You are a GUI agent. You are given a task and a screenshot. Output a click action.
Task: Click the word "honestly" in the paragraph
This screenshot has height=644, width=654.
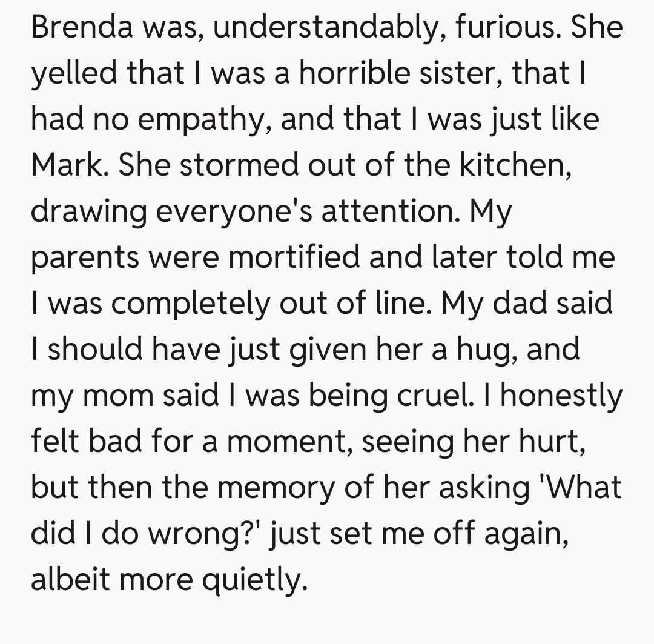pyautogui.click(x=561, y=395)
